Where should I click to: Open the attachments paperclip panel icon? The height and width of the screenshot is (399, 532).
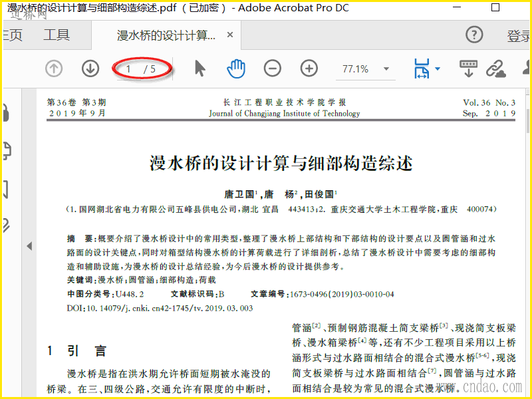pyautogui.click(x=6, y=225)
